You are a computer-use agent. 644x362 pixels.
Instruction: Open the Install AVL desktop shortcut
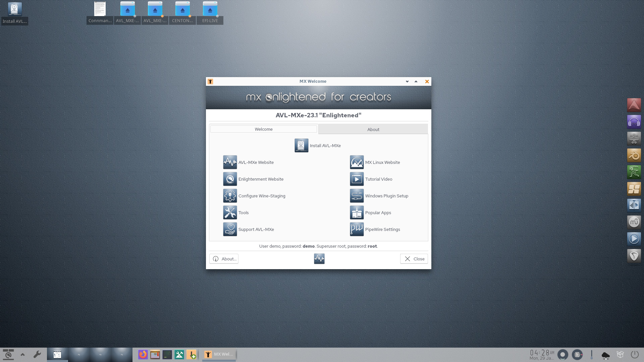click(14, 13)
